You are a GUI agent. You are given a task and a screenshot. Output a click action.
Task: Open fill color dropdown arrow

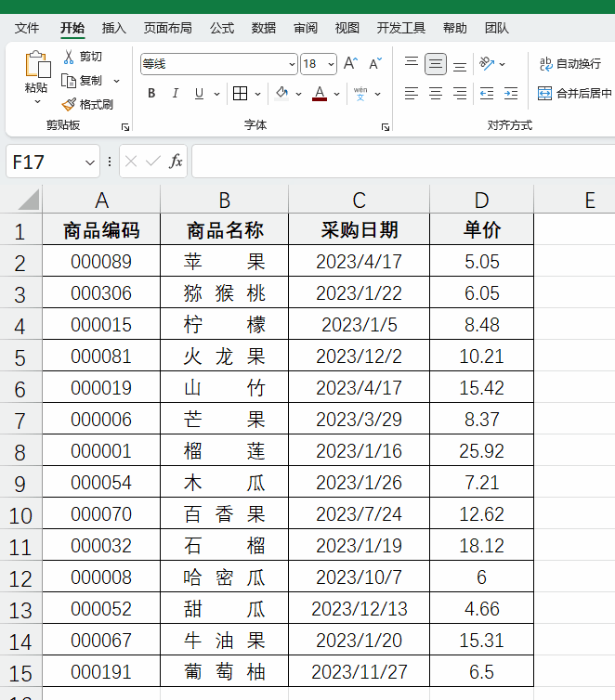pos(299,94)
